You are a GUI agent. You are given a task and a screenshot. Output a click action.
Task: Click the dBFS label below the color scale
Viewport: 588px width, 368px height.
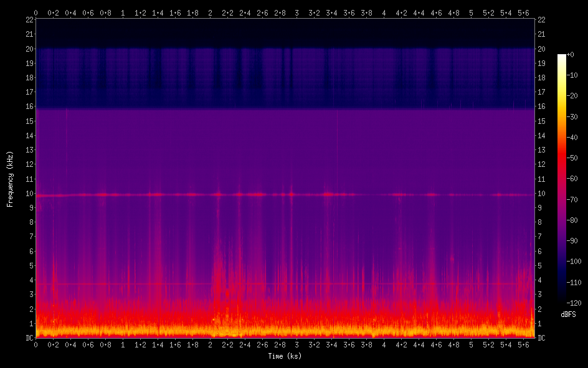pos(568,315)
